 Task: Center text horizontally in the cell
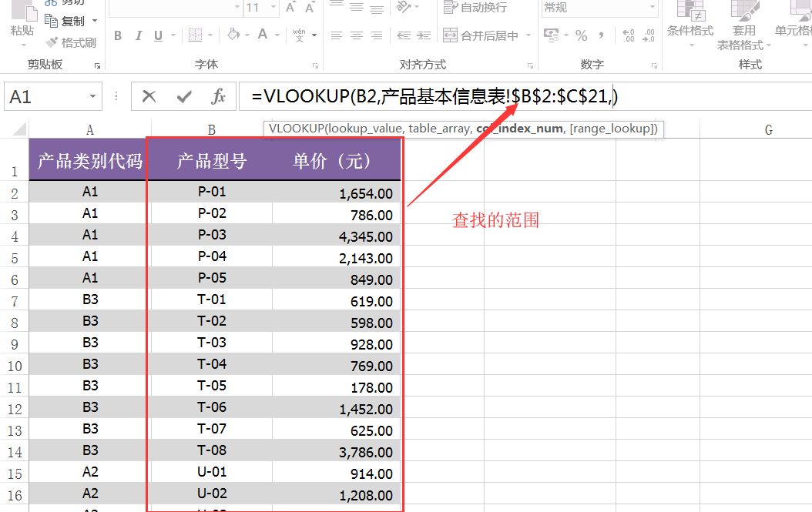click(357, 35)
